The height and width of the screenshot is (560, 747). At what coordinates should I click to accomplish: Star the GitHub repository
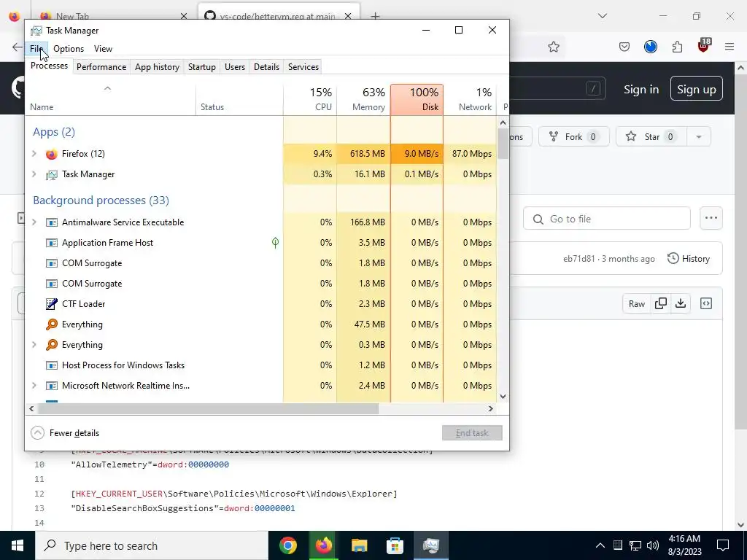(x=651, y=136)
